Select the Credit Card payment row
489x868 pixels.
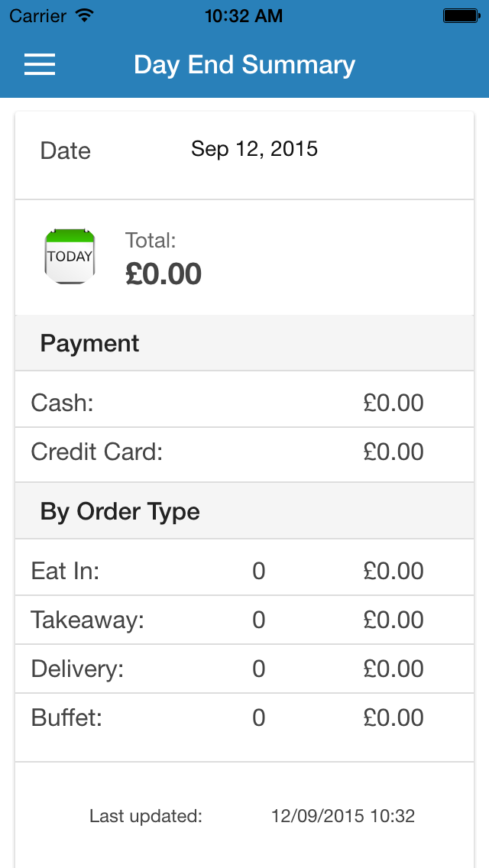(x=244, y=452)
